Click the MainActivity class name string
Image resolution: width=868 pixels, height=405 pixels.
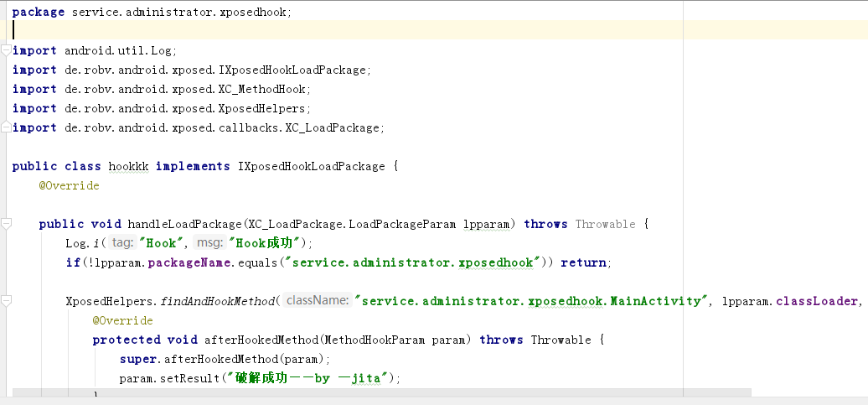531,301
